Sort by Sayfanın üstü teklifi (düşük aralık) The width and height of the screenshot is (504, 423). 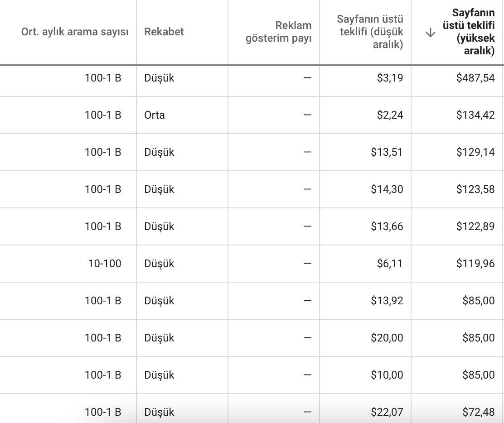(370, 32)
